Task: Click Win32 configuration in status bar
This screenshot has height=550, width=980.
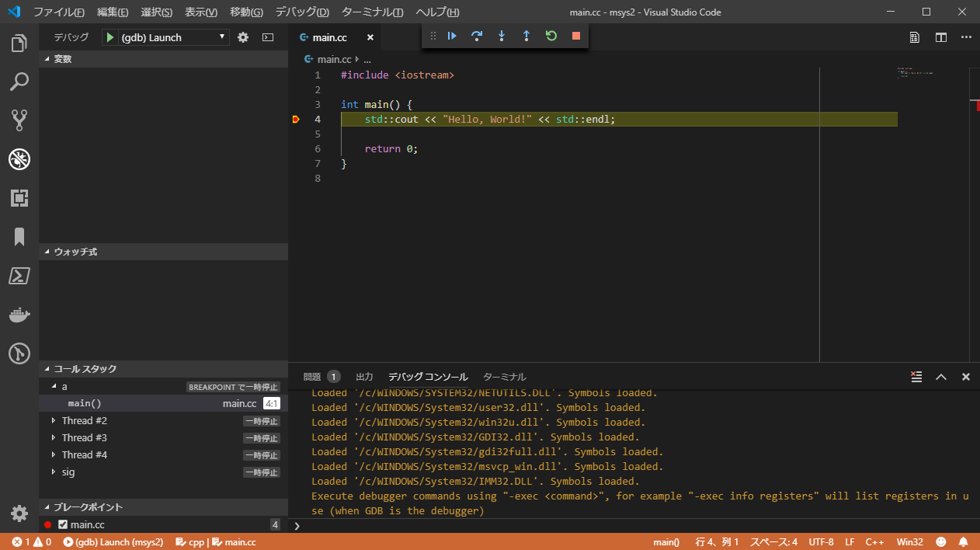Action: (x=910, y=541)
